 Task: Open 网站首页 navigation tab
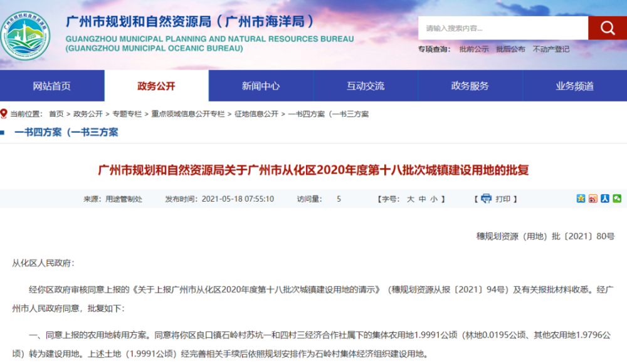click(52, 86)
